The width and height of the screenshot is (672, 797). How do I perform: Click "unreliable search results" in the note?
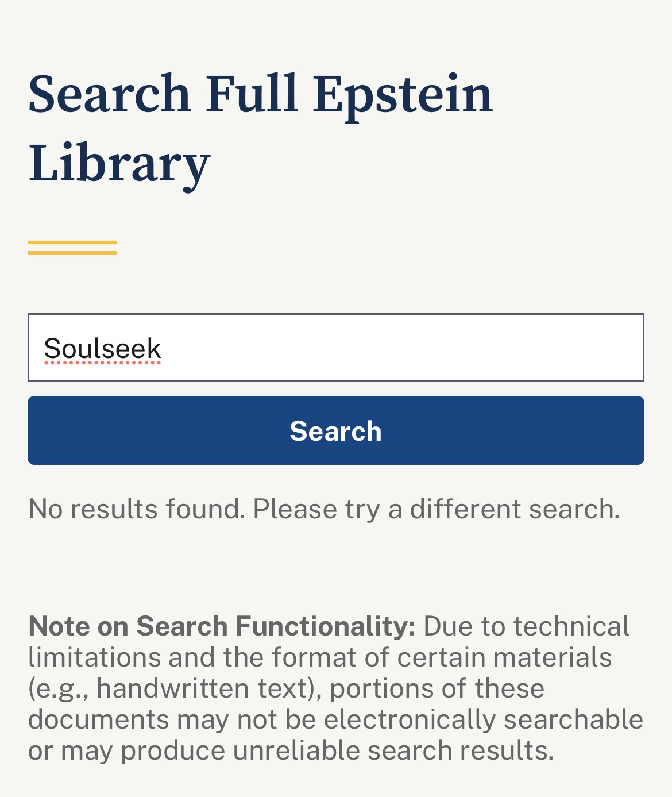pos(392,750)
